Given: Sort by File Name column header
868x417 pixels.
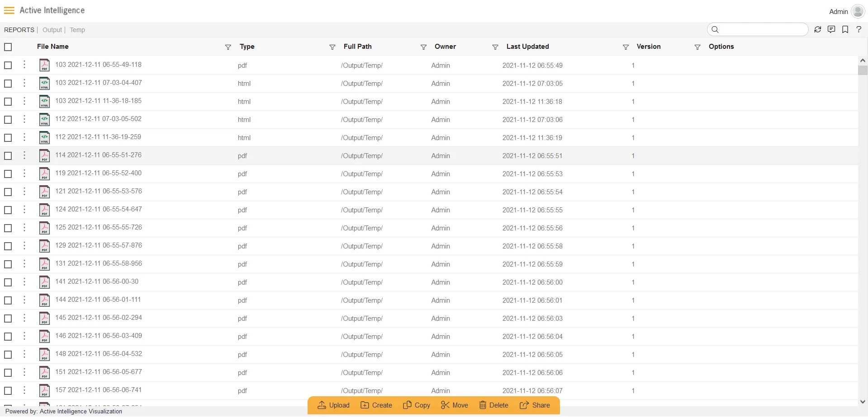Looking at the screenshot, I should (53, 47).
